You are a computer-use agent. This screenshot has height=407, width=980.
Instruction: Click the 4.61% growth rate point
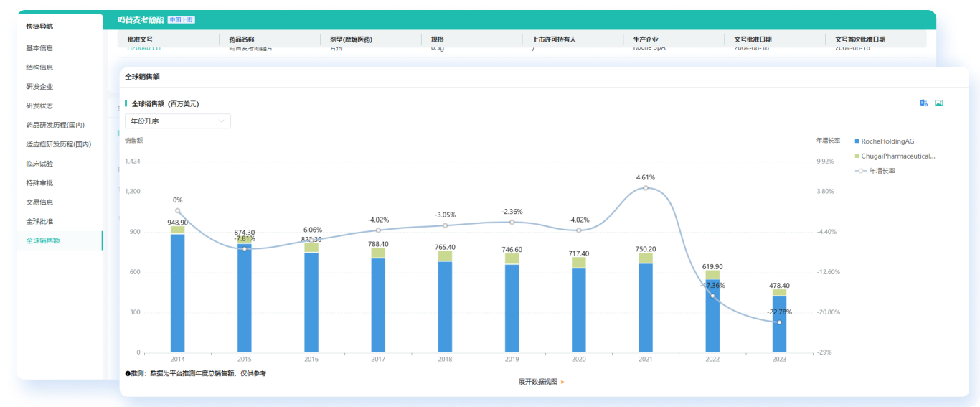coord(646,188)
